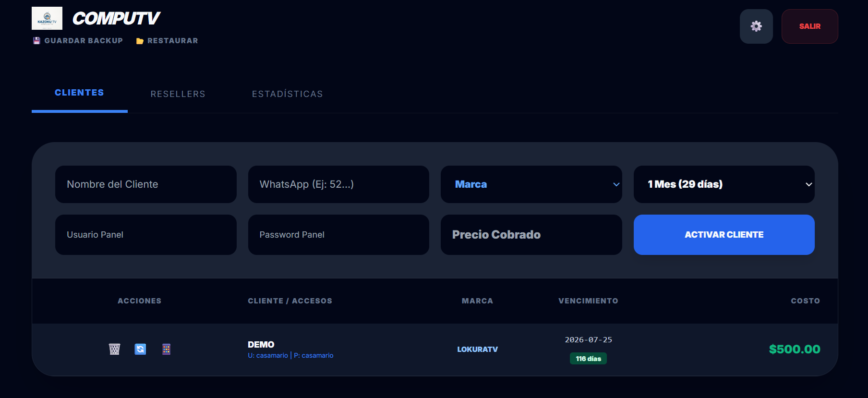Switch to the Resellers tab

(178, 94)
